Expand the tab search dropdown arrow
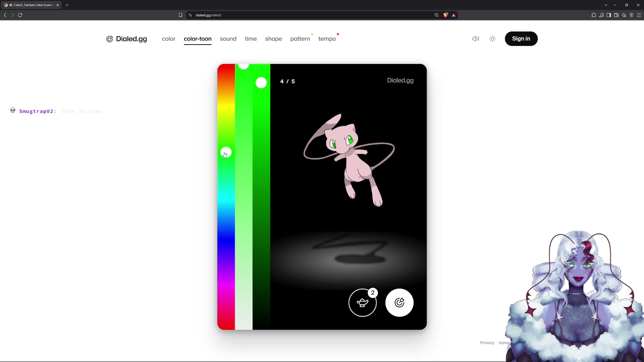Screen dimensions: 644x362 606,5
